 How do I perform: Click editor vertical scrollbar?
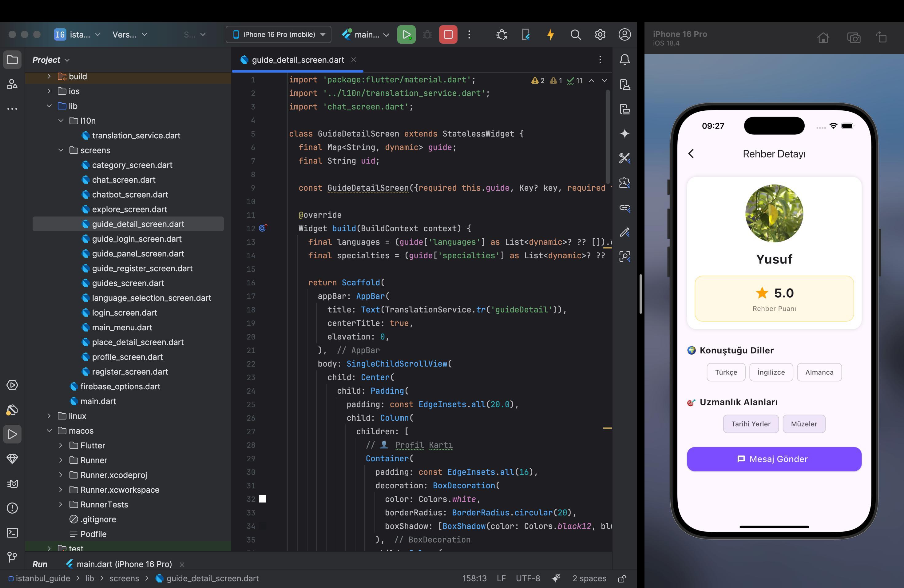[x=608, y=137]
